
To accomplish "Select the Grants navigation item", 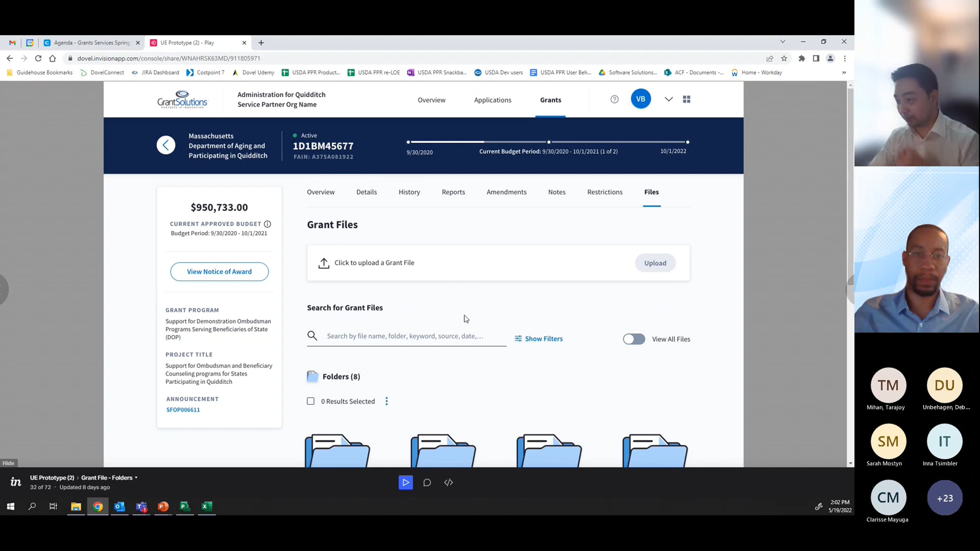I will (x=550, y=100).
